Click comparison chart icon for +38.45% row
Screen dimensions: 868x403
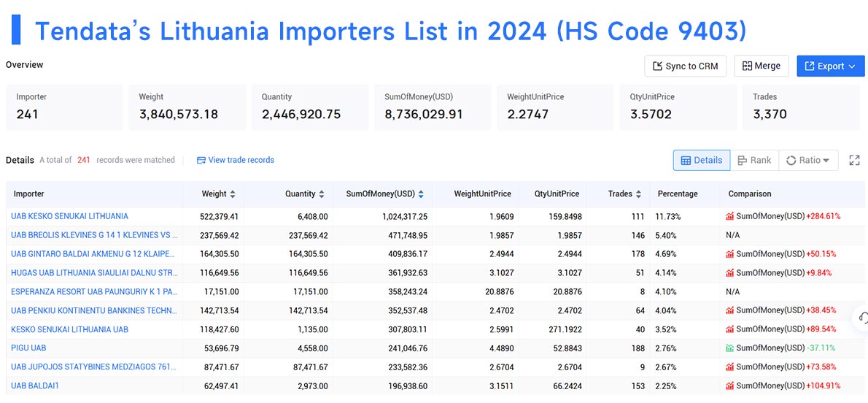(729, 310)
